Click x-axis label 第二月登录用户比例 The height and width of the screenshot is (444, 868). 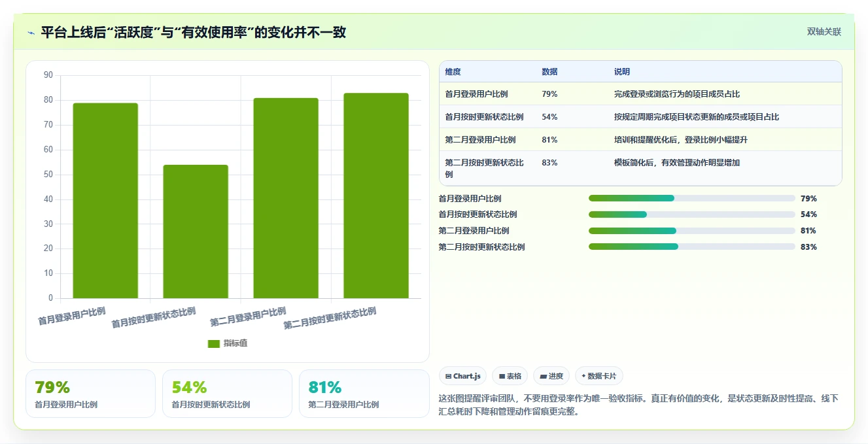coord(249,316)
